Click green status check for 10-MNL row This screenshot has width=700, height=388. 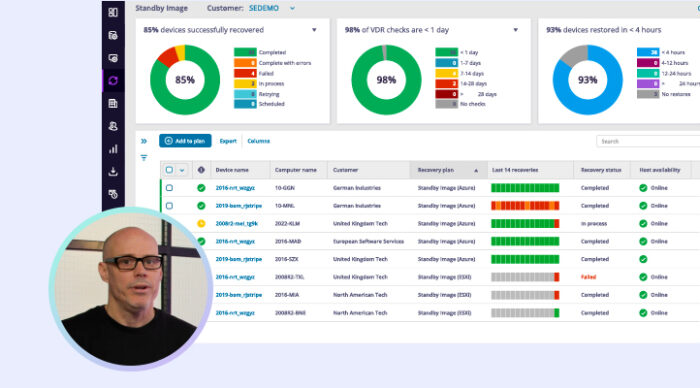click(201, 206)
